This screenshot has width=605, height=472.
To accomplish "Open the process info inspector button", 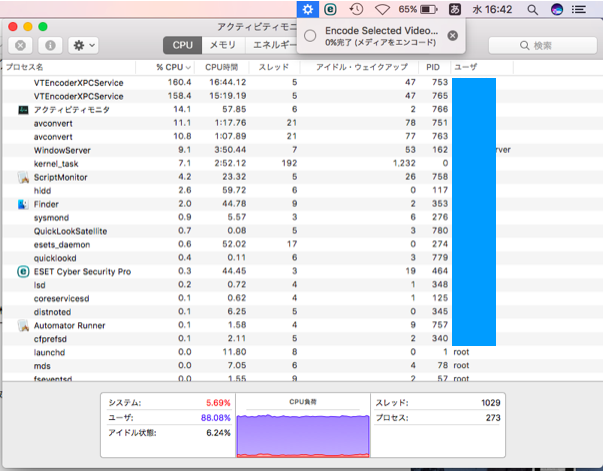I will (x=48, y=46).
